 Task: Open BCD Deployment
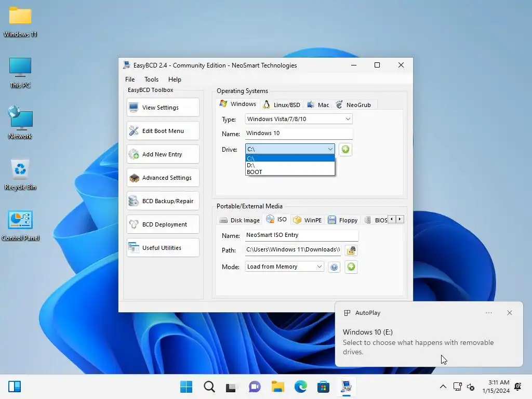pyautogui.click(x=163, y=224)
